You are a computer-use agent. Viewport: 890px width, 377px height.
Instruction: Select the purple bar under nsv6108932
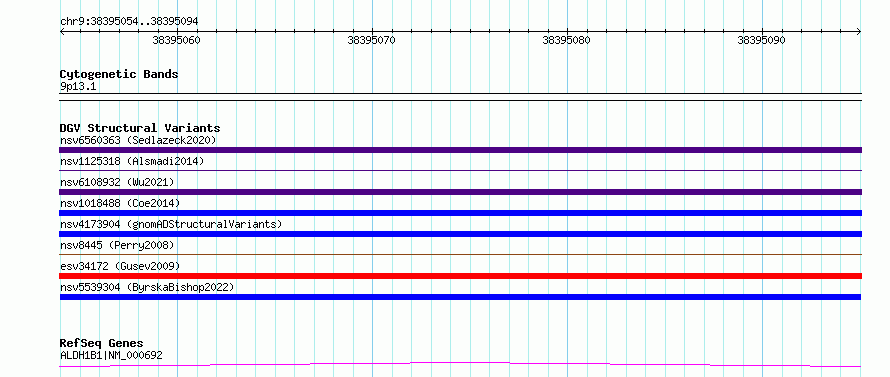[460, 192]
